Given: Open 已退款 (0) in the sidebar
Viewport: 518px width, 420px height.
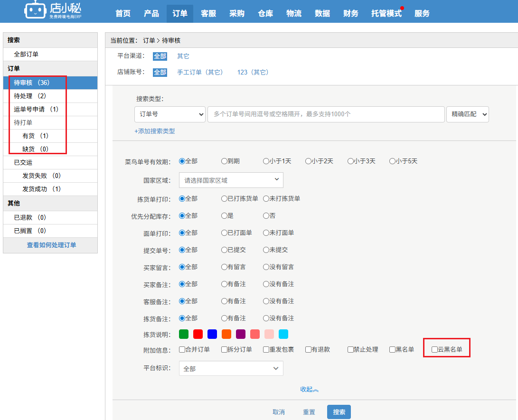Looking at the screenshot, I should (50, 217).
